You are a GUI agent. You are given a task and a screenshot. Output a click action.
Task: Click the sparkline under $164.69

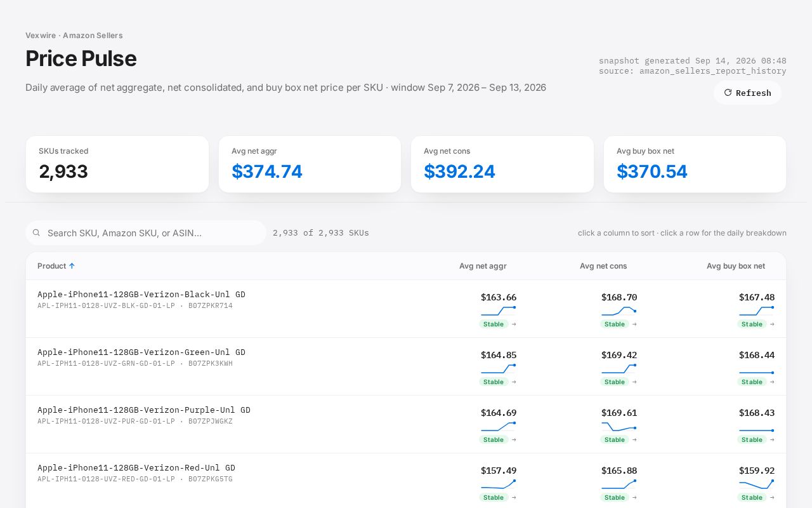tap(499, 426)
